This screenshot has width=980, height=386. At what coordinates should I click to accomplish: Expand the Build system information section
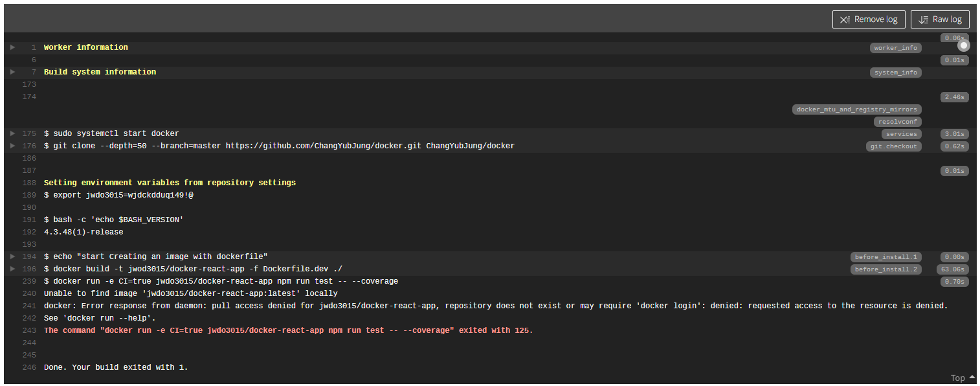(x=12, y=72)
